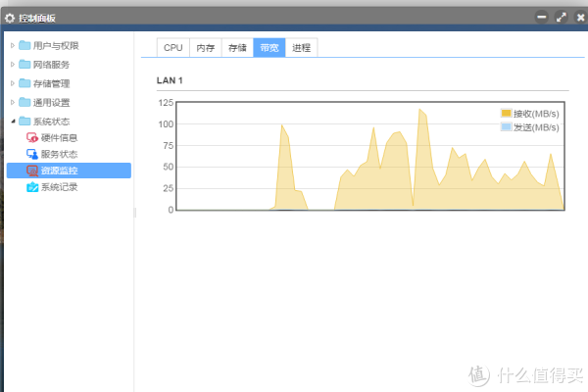This screenshot has width=588, height=392.
Task: Open 服务状态 via its service icon
Action: [x=32, y=155]
